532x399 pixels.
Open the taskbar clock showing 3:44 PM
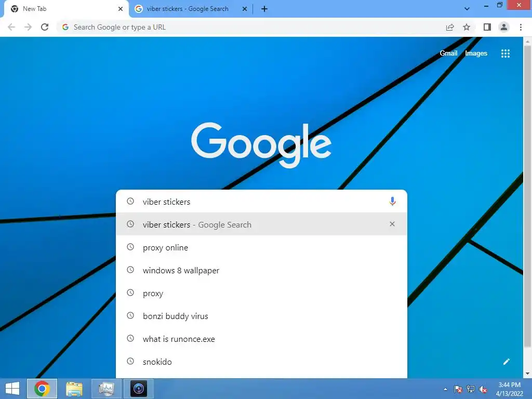click(x=509, y=389)
